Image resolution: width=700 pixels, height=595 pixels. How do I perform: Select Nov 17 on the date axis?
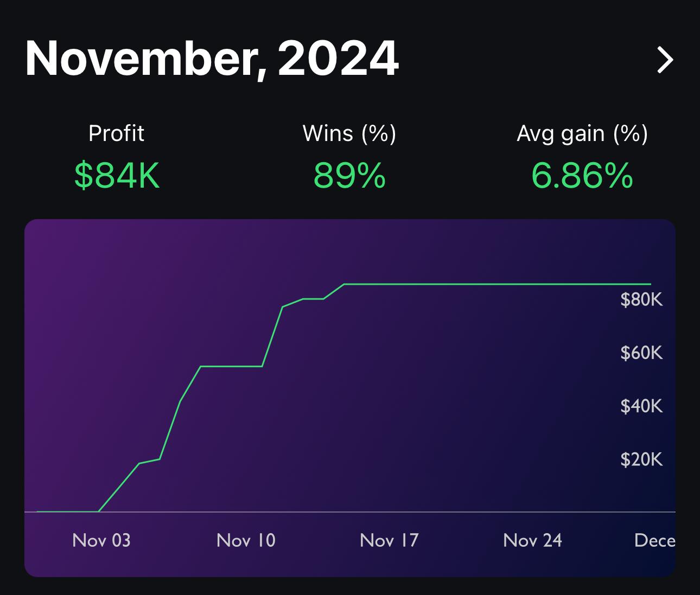tap(389, 540)
